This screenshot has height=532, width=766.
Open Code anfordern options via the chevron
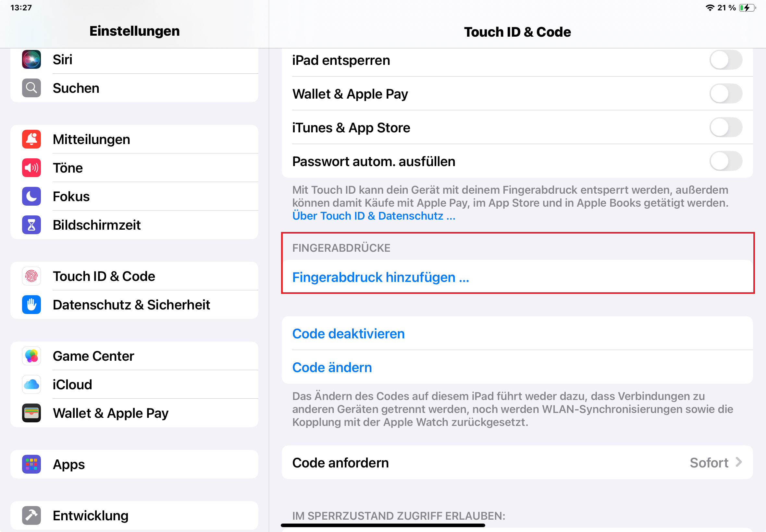pos(738,462)
